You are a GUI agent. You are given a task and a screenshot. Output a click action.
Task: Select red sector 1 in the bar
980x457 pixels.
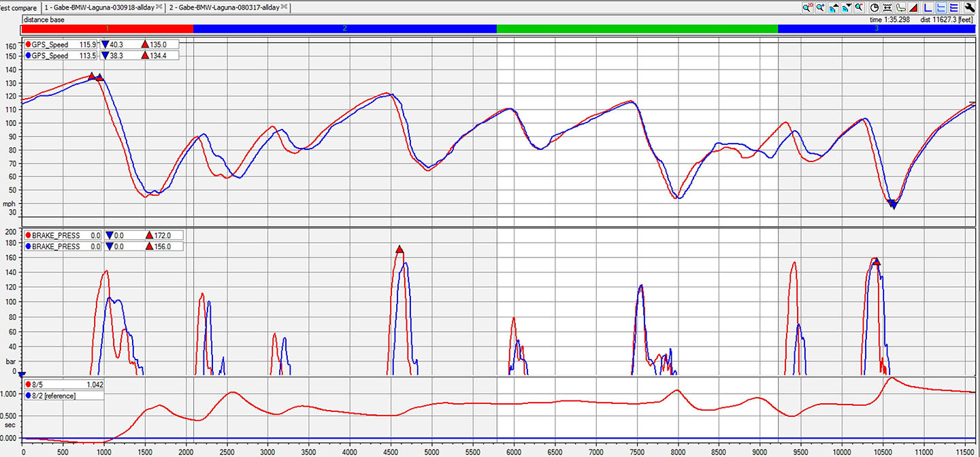(x=108, y=29)
